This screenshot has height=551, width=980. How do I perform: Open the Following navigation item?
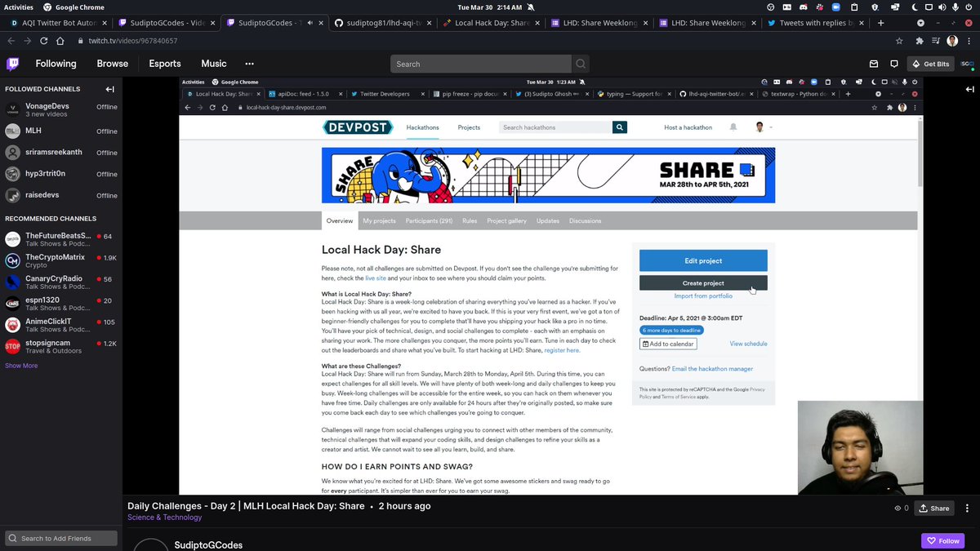point(56,64)
